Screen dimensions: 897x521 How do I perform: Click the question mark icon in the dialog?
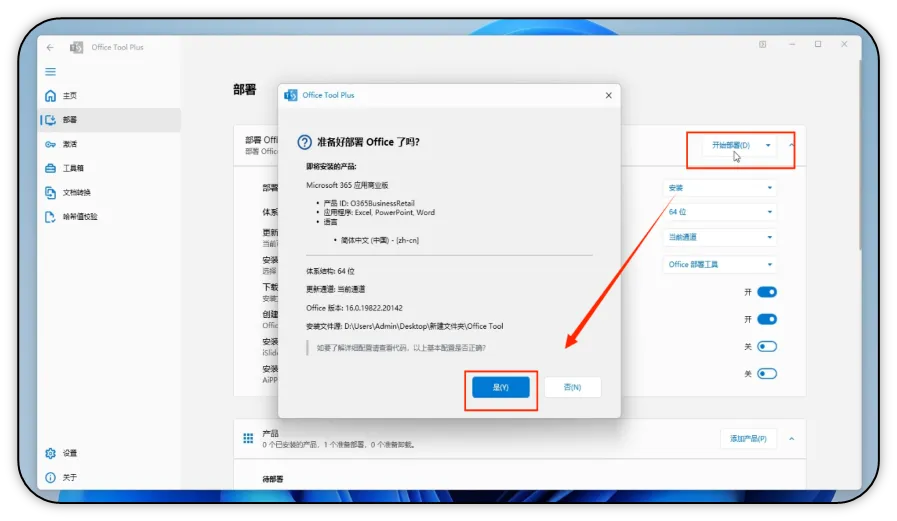tap(304, 142)
